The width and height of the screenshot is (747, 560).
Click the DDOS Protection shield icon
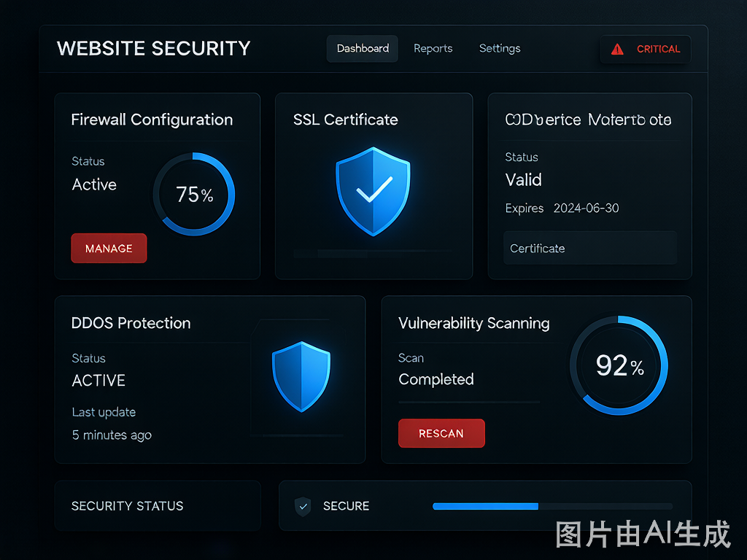[x=301, y=377]
